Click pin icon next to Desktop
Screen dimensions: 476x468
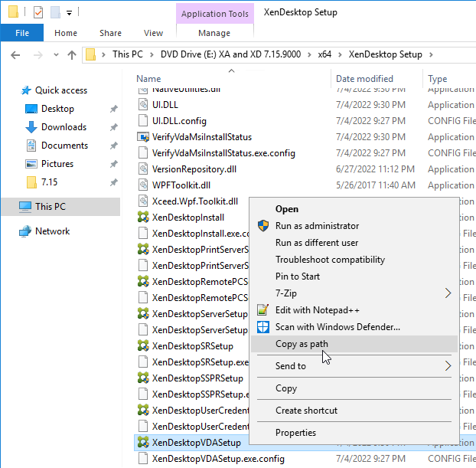114,109
